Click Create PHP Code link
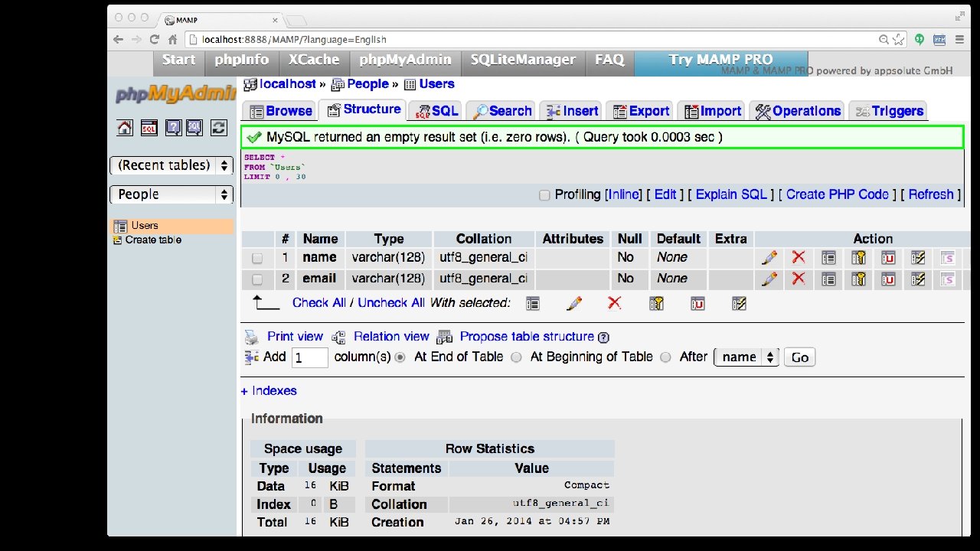 [x=838, y=194]
